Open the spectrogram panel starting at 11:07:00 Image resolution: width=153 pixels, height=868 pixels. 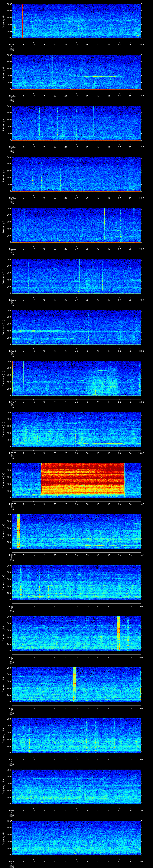[76, 327]
